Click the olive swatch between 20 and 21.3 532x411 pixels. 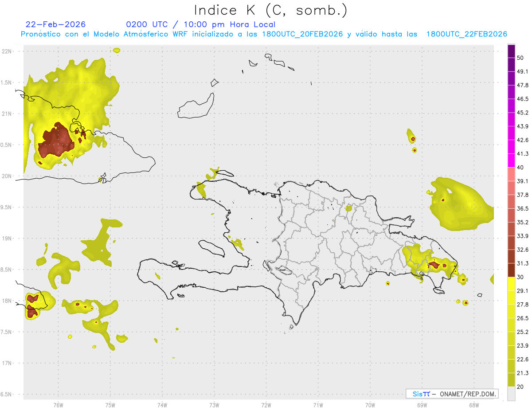[511, 380]
